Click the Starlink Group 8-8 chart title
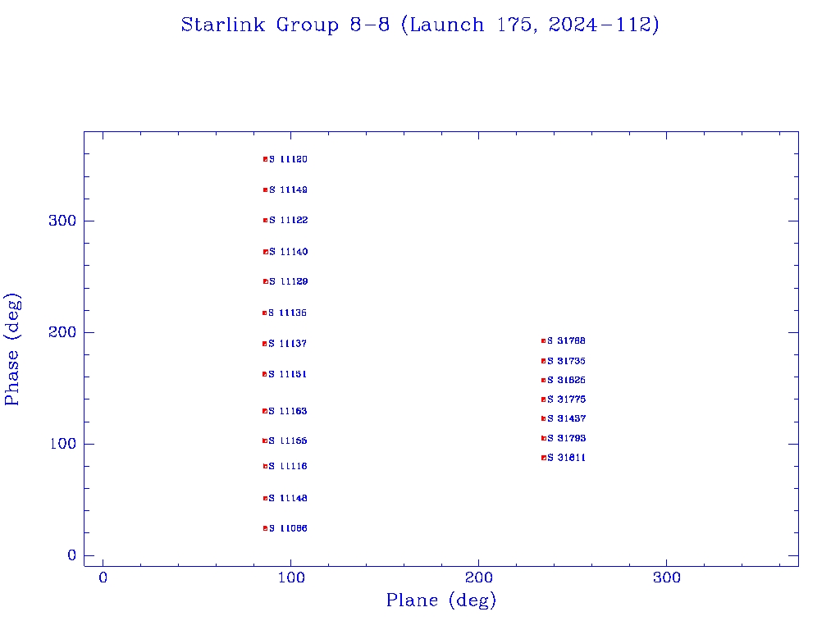Viewport: 840px width, 630px height. click(x=420, y=25)
